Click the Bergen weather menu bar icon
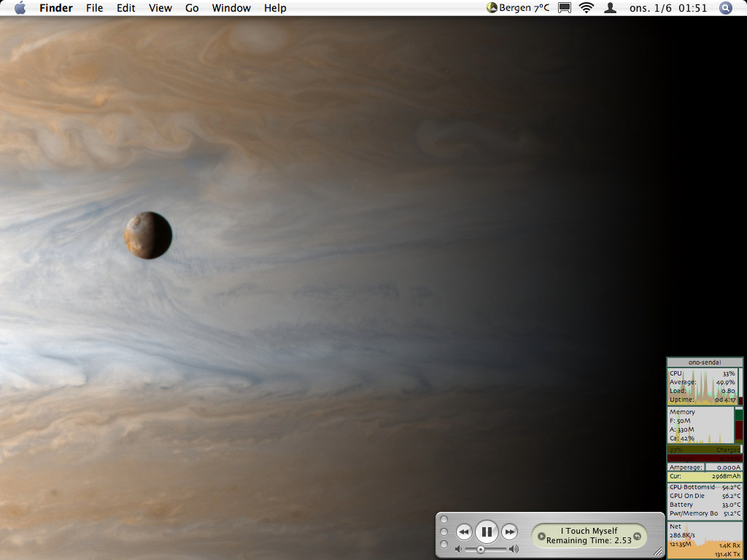The image size is (747, 560). (x=517, y=7)
